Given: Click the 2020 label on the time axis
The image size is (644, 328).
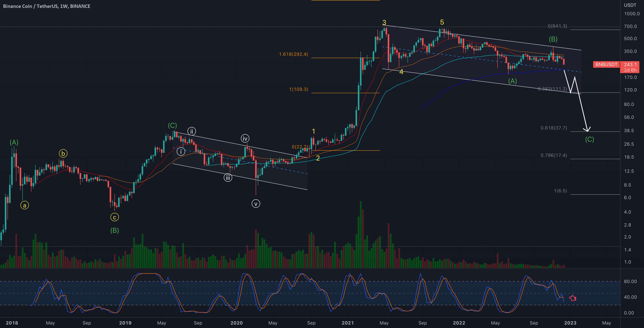Looking at the screenshot, I should point(236,323).
